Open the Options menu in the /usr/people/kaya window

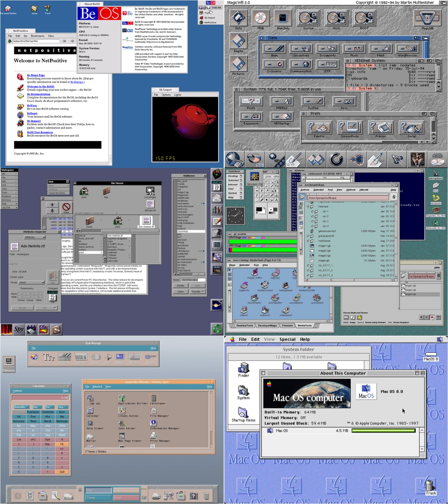pos(351,190)
